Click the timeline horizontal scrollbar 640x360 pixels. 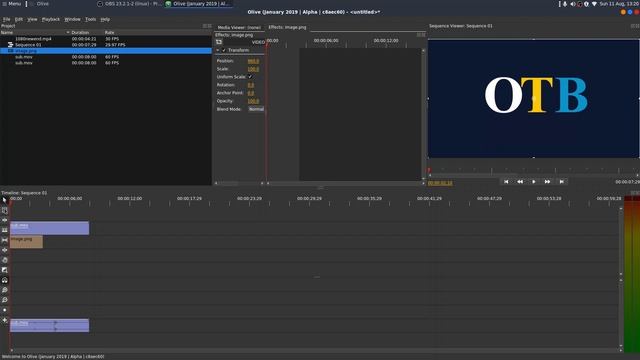click(x=315, y=350)
